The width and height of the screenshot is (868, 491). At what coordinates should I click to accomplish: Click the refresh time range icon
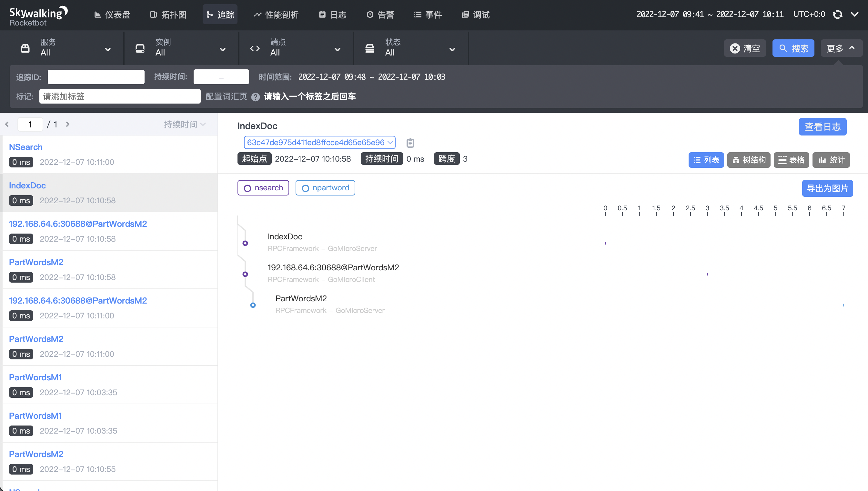838,15
